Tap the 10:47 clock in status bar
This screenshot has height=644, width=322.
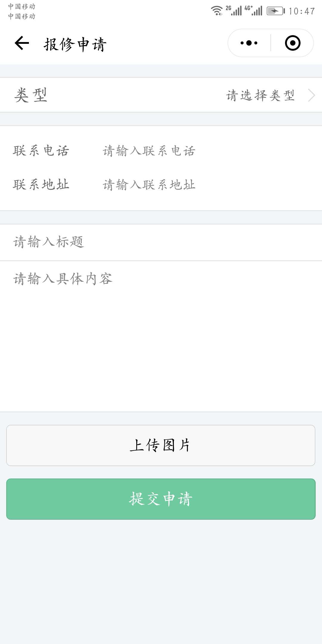(x=302, y=11)
